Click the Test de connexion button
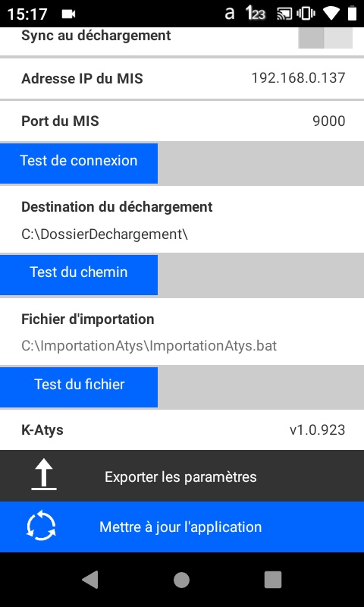The image size is (364, 607). click(79, 162)
